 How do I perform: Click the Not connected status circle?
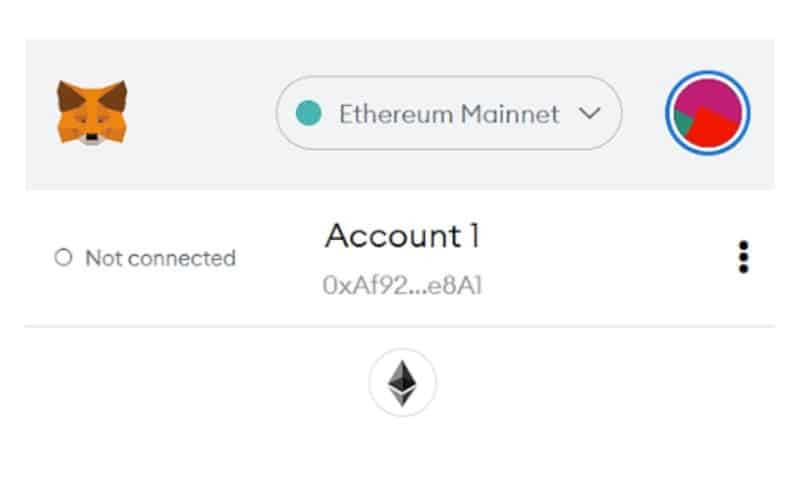pyautogui.click(x=63, y=258)
